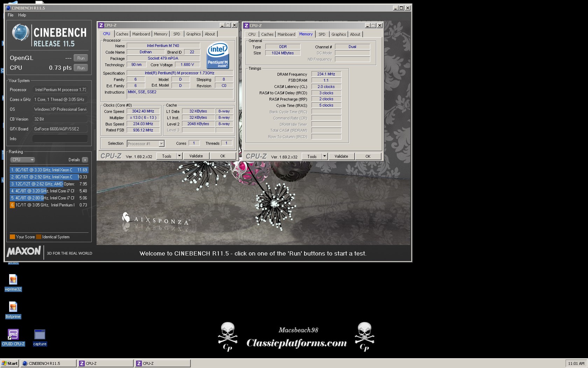Open the File menu in Cinebench
Viewport: 588px width, 368px height.
coord(10,15)
